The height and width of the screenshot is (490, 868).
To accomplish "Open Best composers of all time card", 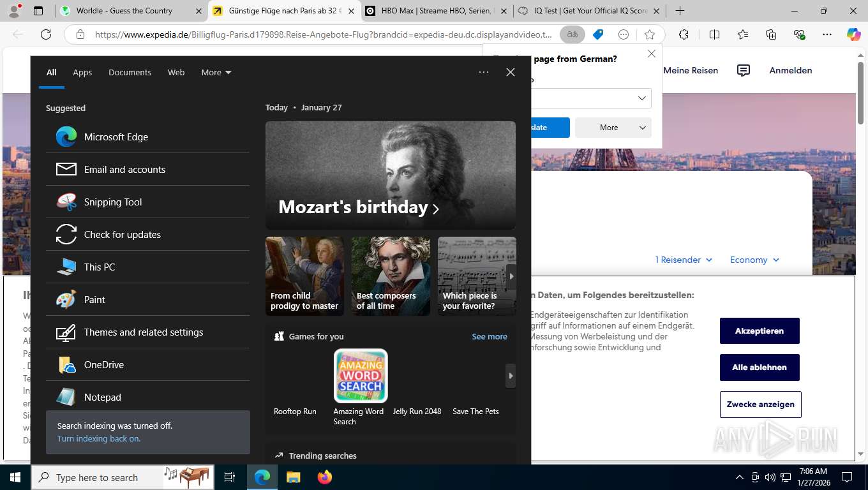I will (391, 276).
